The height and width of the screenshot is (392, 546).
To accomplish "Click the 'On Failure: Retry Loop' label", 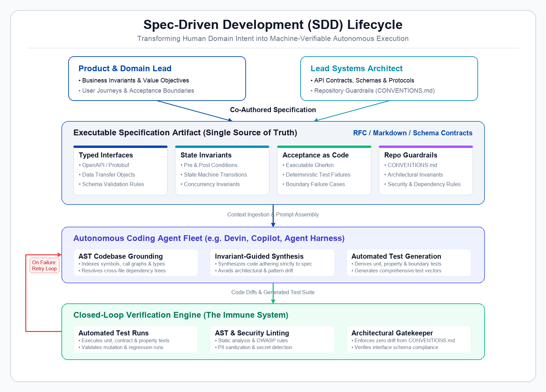I will point(44,266).
